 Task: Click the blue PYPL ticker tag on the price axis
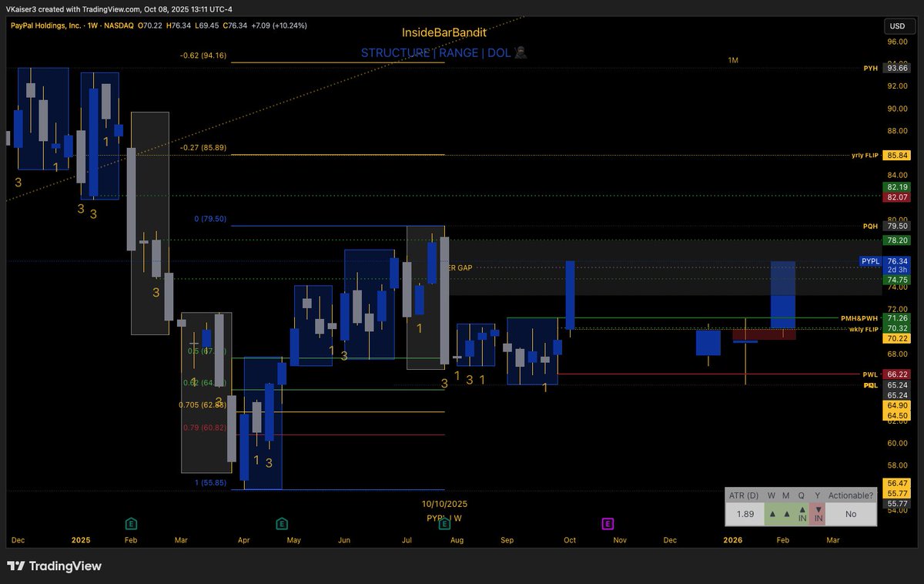[871, 261]
